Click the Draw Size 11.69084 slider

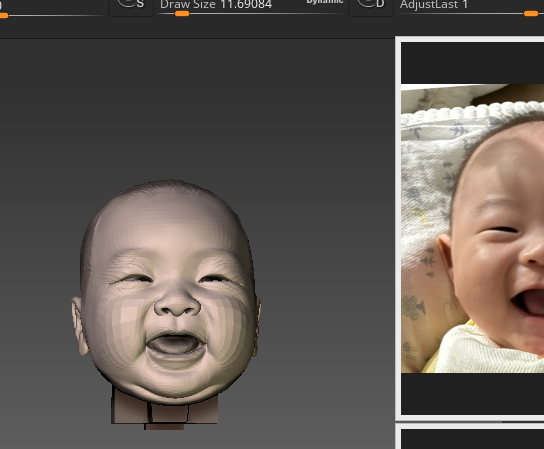(x=251, y=8)
